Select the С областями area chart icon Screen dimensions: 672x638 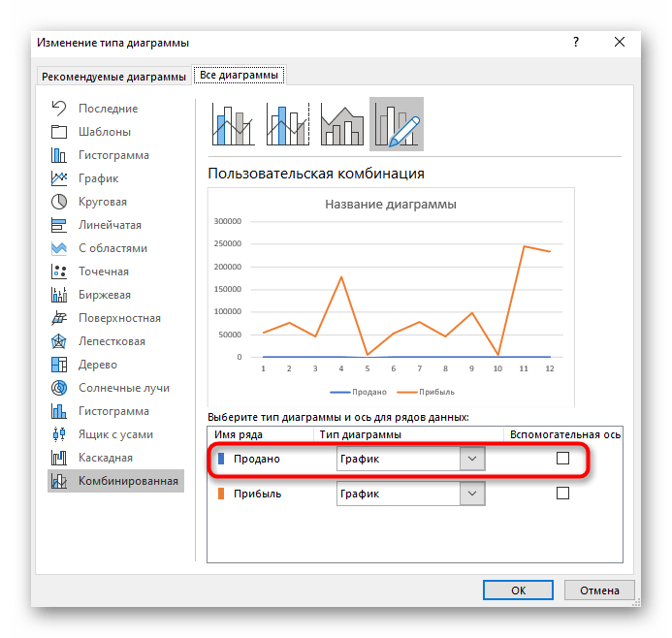coord(59,248)
